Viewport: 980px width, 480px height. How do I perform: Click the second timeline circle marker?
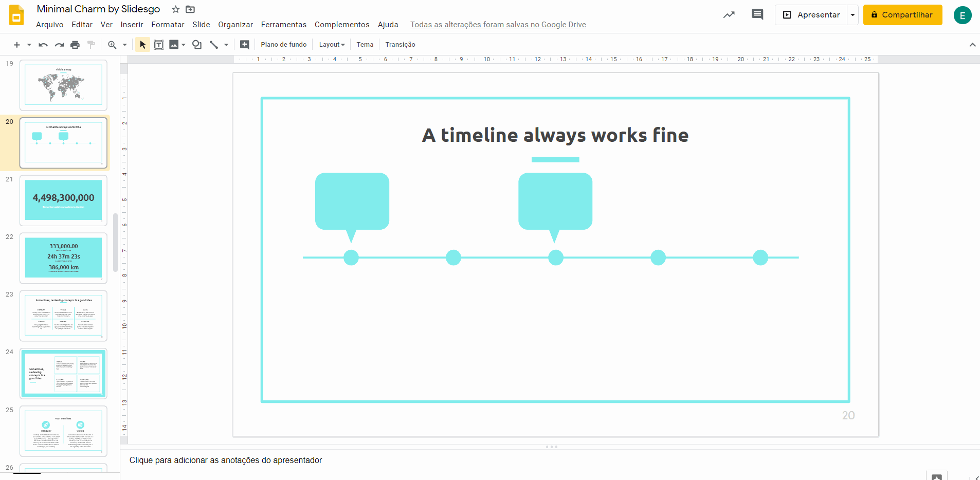pyautogui.click(x=453, y=257)
